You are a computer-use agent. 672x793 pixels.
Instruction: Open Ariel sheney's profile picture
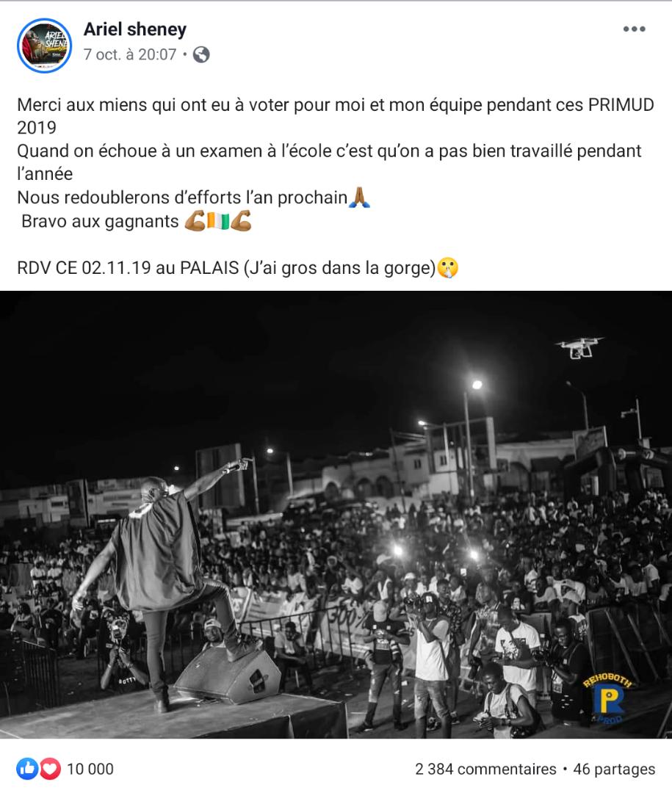click(45, 46)
